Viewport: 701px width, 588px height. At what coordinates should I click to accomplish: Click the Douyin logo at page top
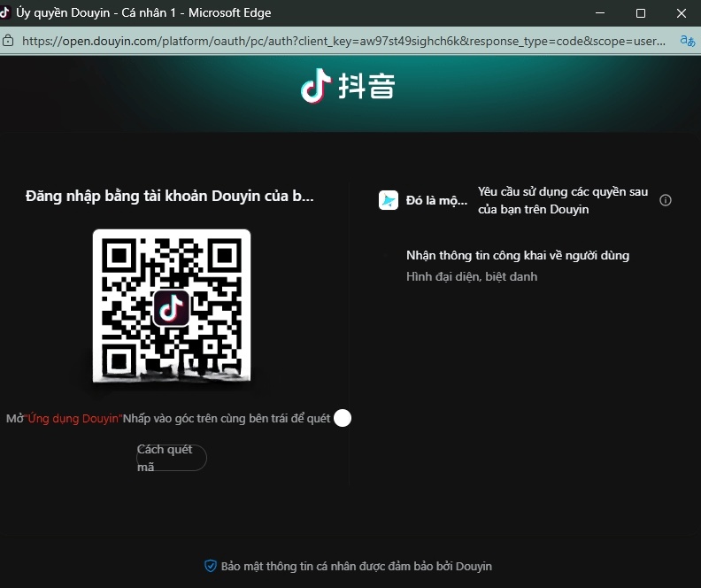348,85
